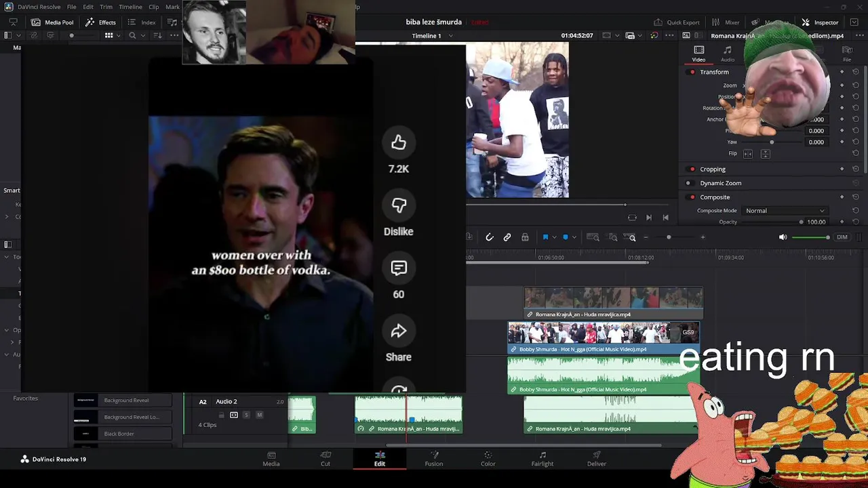Image resolution: width=868 pixels, height=488 pixels.
Task: Click the full extent zoom icon
Action: pos(593,237)
